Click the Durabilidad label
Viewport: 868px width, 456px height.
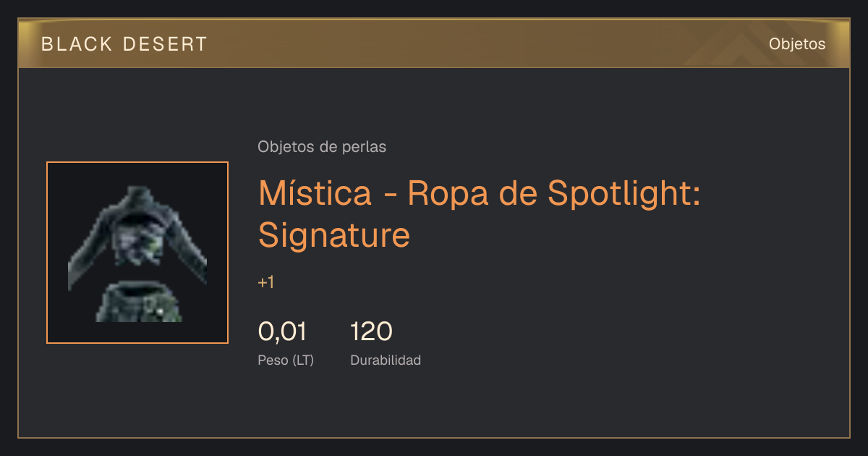point(386,360)
